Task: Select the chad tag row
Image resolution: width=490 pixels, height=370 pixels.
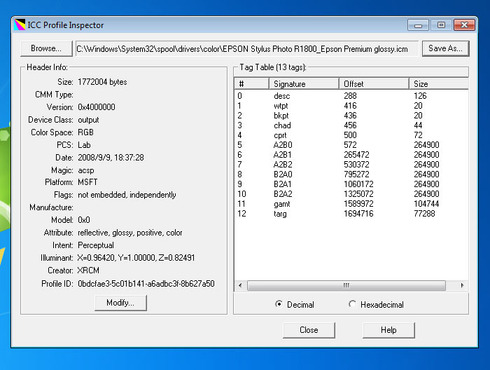Action: [x=351, y=125]
